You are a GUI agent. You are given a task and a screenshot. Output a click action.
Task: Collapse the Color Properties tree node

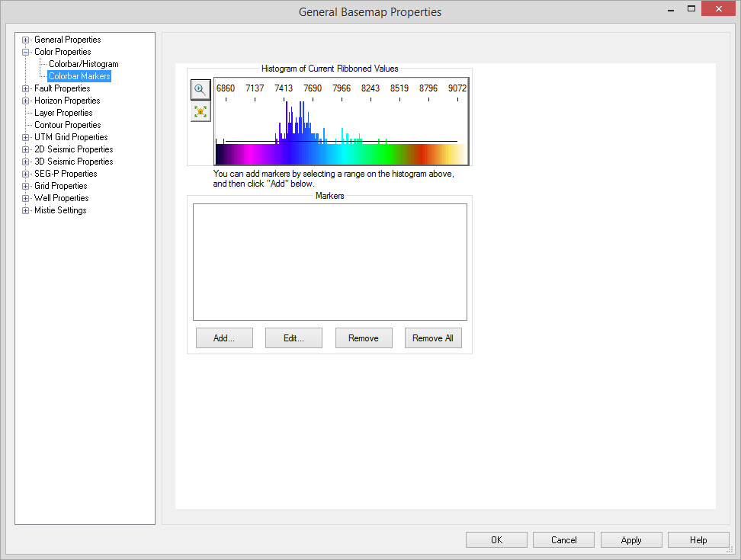[25, 52]
